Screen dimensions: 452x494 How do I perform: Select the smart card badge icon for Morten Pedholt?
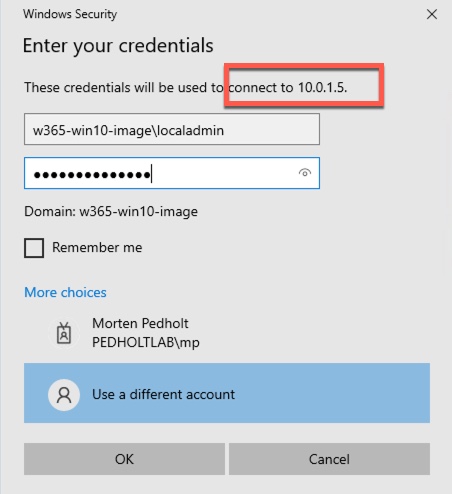click(64, 333)
